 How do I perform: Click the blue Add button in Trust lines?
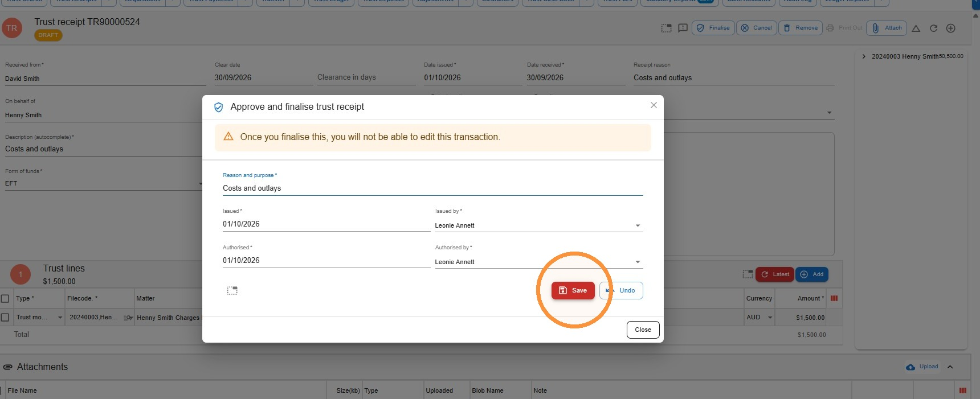pyautogui.click(x=811, y=274)
